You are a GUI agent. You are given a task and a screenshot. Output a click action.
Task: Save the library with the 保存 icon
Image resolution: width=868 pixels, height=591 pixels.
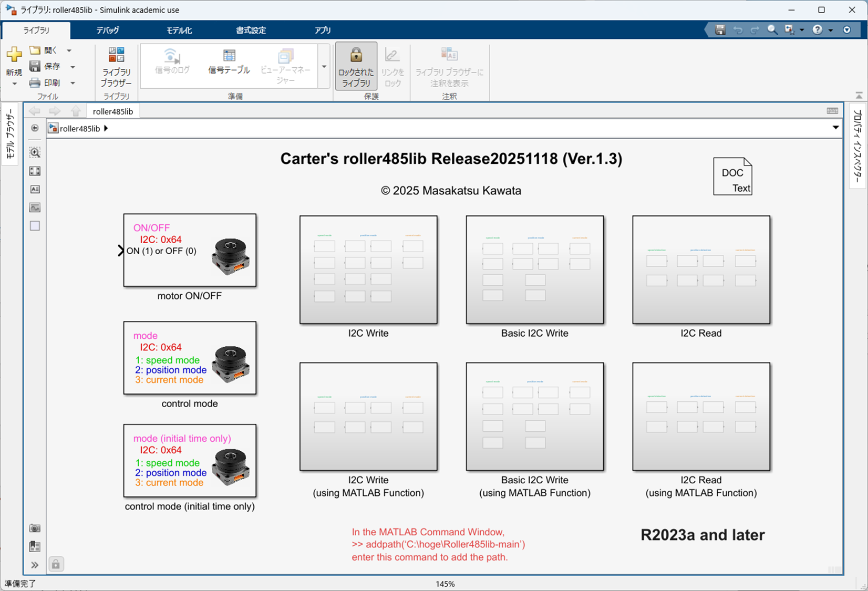pos(35,66)
